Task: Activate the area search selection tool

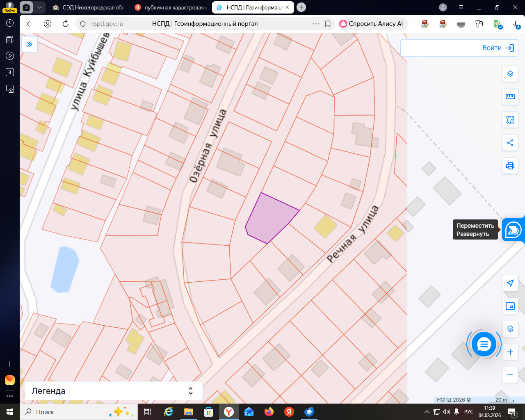Action: (510, 120)
